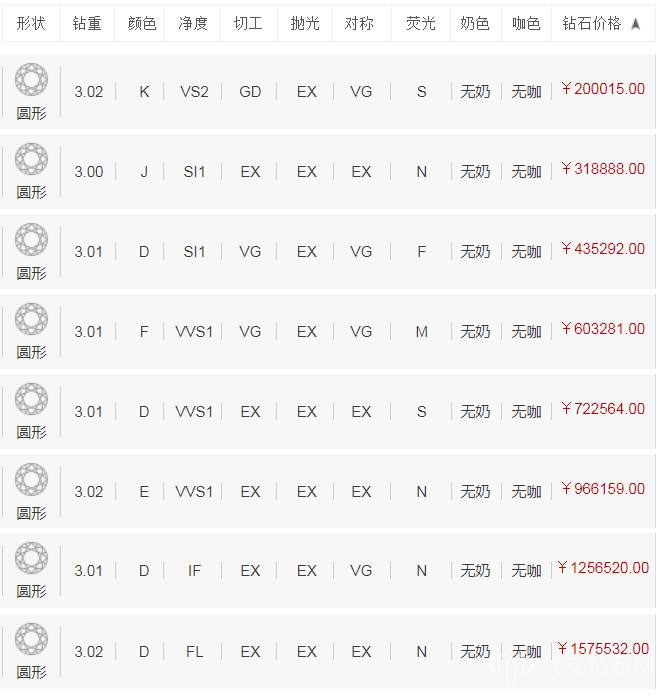The image size is (662, 696).
Task: Sort by 钻石价格 using the arrow
Action: click(x=636, y=23)
